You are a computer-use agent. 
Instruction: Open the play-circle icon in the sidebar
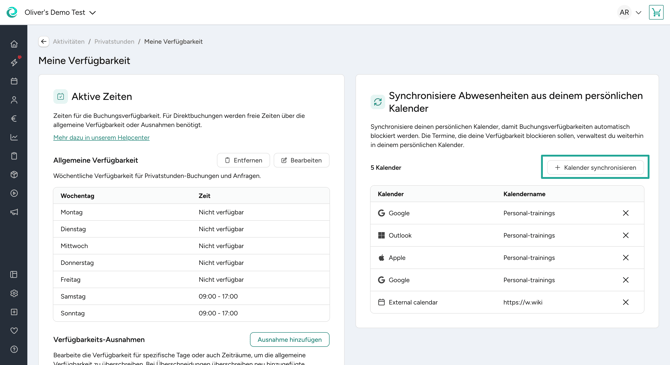coord(14,193)
